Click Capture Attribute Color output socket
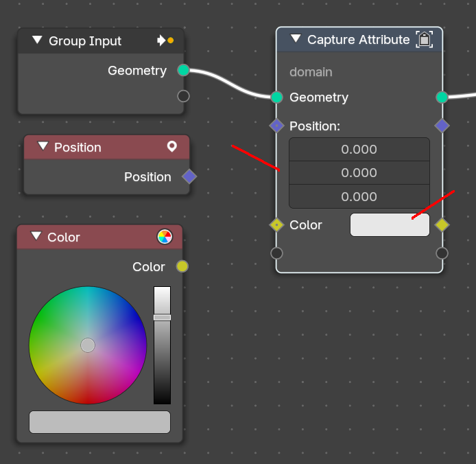 coord(442,225)
